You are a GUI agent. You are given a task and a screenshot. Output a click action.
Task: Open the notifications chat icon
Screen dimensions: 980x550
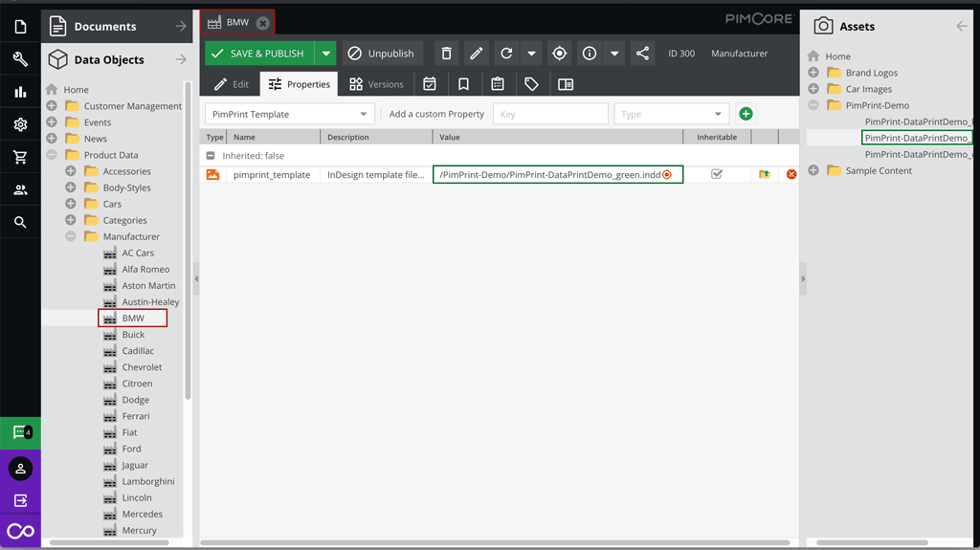point(20,432)
